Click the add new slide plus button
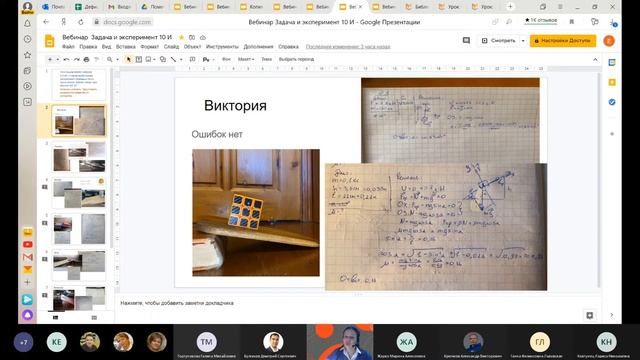640x360 pixels. pos(50,60)
